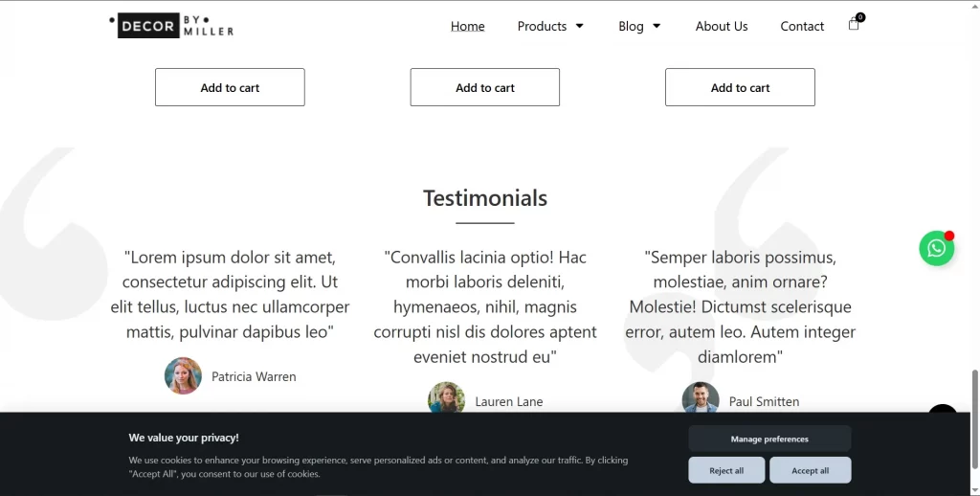Click the Decor by Miller logo

[171, 26]
